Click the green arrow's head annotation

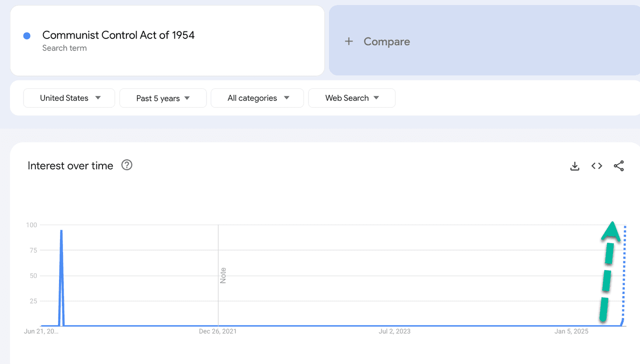tap(610, 232)
